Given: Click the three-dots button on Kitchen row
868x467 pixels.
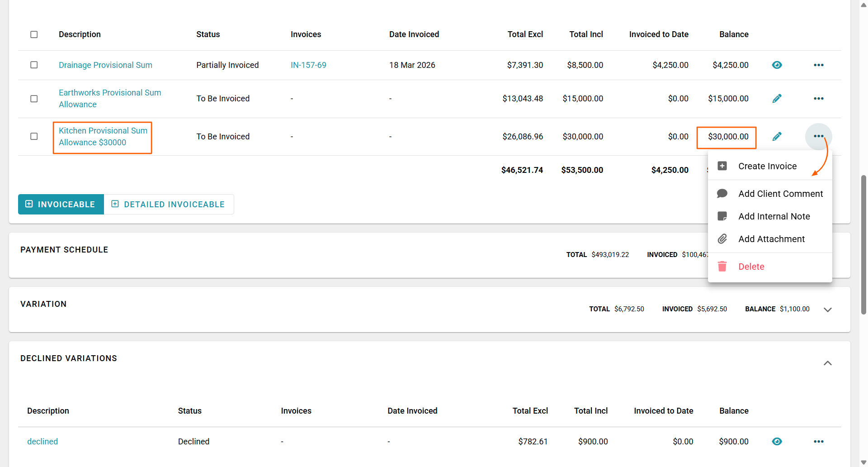Looking at the screenshot, I should (818, 136).
